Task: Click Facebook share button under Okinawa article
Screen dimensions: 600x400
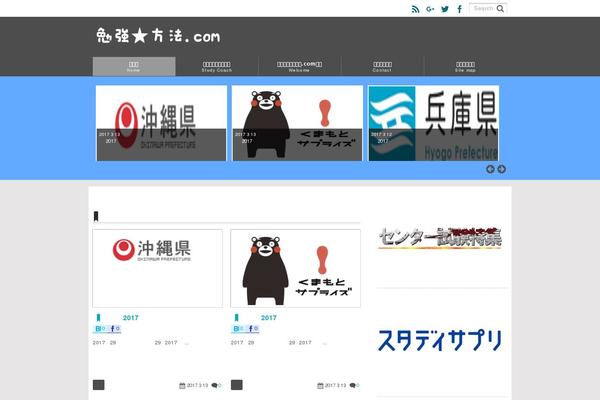Action: (114, 329)
